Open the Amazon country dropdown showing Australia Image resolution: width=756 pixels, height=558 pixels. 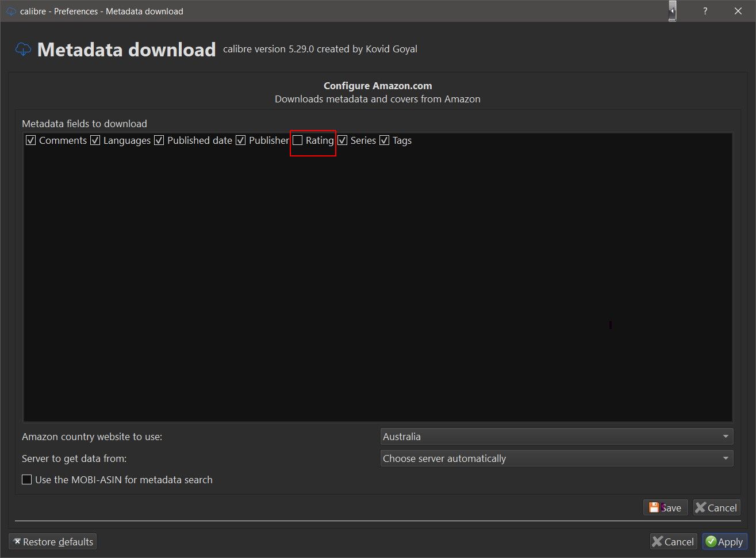click(x=557, y=437)
